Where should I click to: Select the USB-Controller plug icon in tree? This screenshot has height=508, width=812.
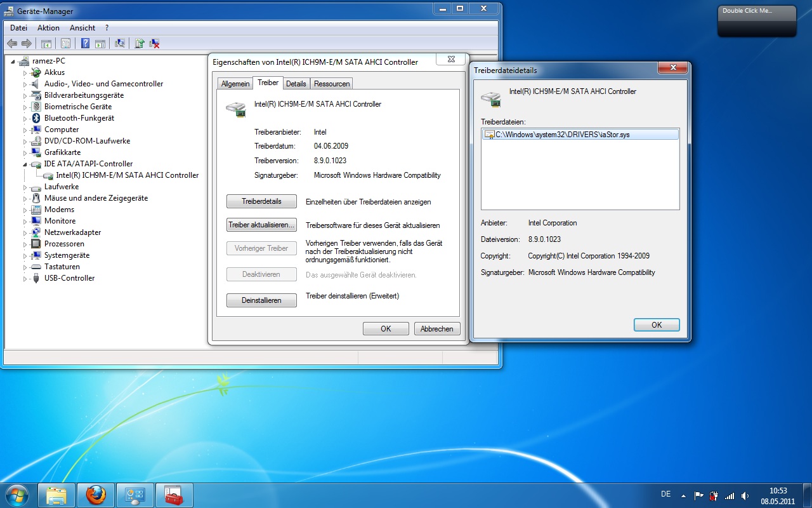37,278
